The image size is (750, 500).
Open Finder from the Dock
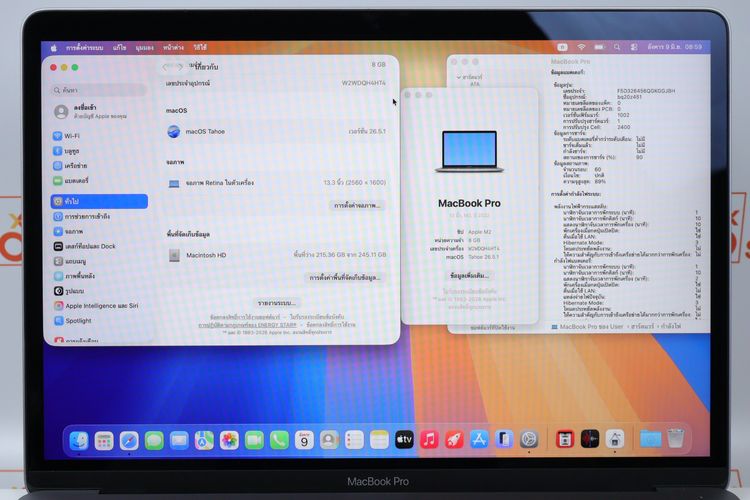tap(79, 440)
